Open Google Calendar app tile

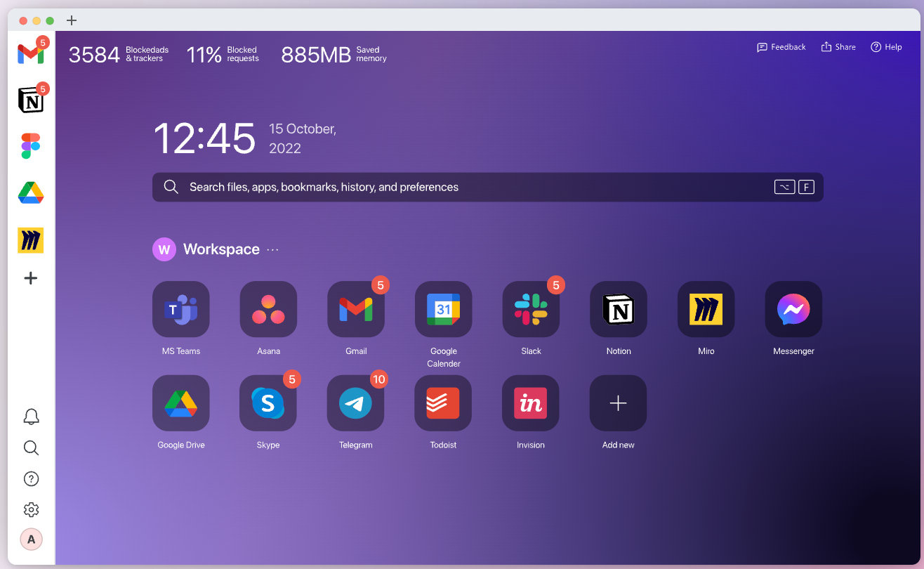pyautogui.click(x=443, y=310)
